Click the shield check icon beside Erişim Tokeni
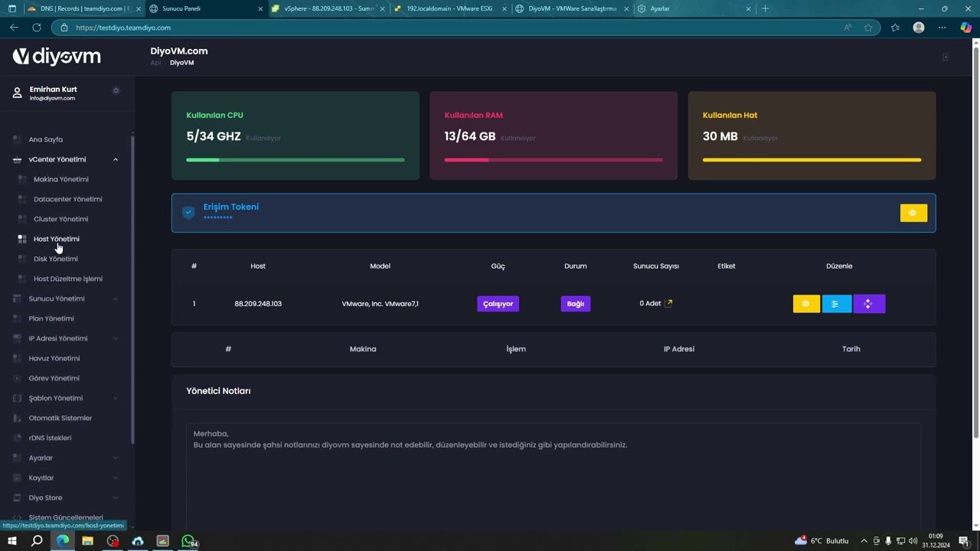This screenshot has width=980, height=551. (188, 213)
